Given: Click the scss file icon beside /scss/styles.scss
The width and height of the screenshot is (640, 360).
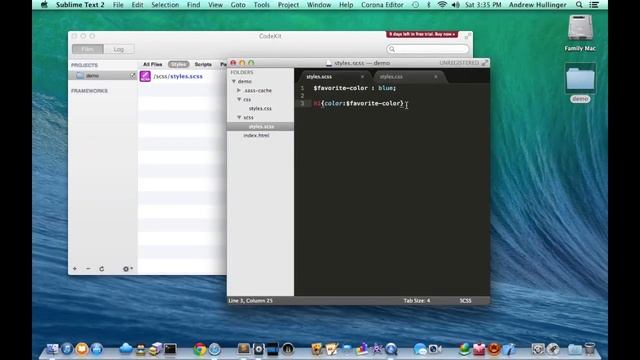Looking at the screenshot, I should click(145, 76).
